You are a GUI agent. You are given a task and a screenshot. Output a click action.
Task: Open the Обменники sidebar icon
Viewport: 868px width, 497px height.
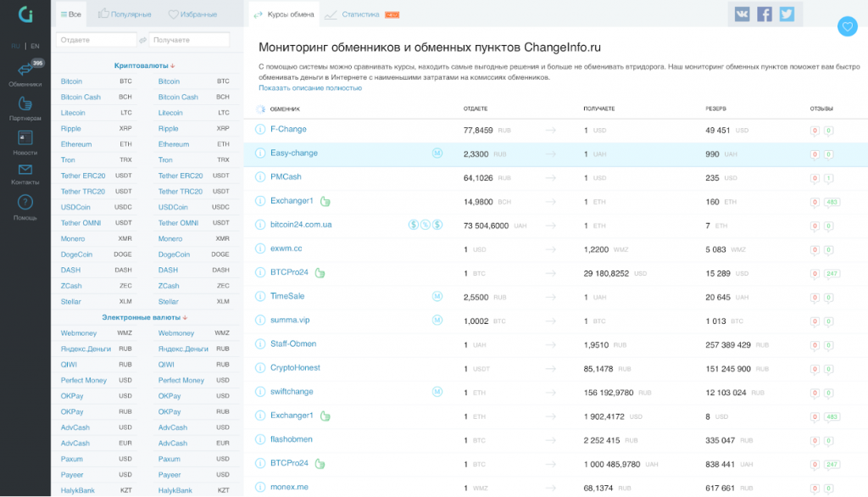tap(25, 70)
